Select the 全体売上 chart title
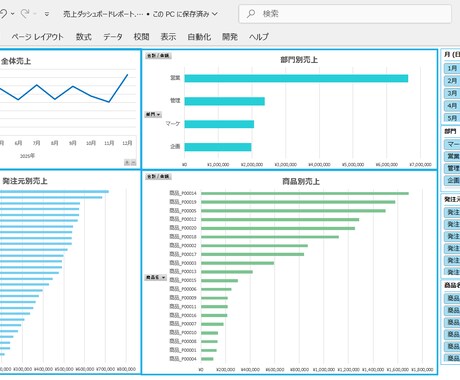The width and height of the screenshot is (460, 380). pyautogui.click(x=16, y=61)
